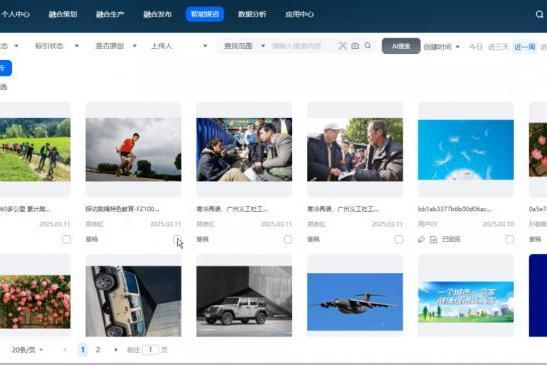
Task: Open the 标引状态 filter dropdown
Action: pyautogui.click(x=57, y=46)
